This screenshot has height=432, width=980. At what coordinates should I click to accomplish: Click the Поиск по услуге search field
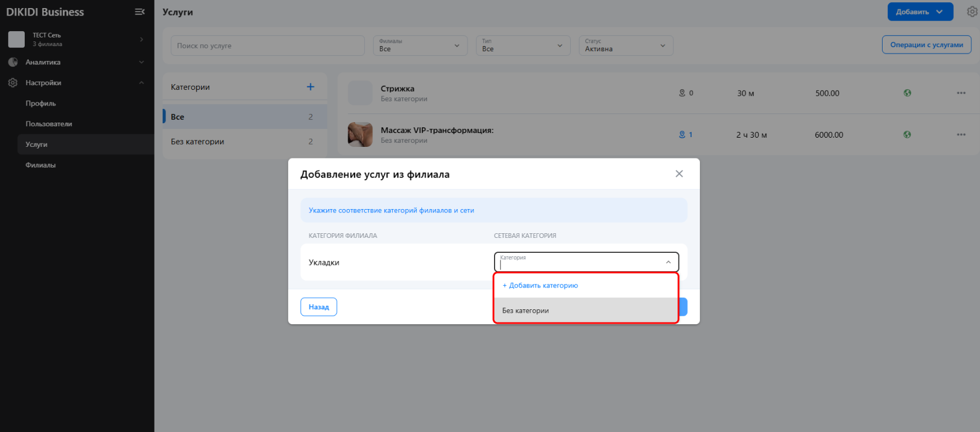tap(267, 46)
